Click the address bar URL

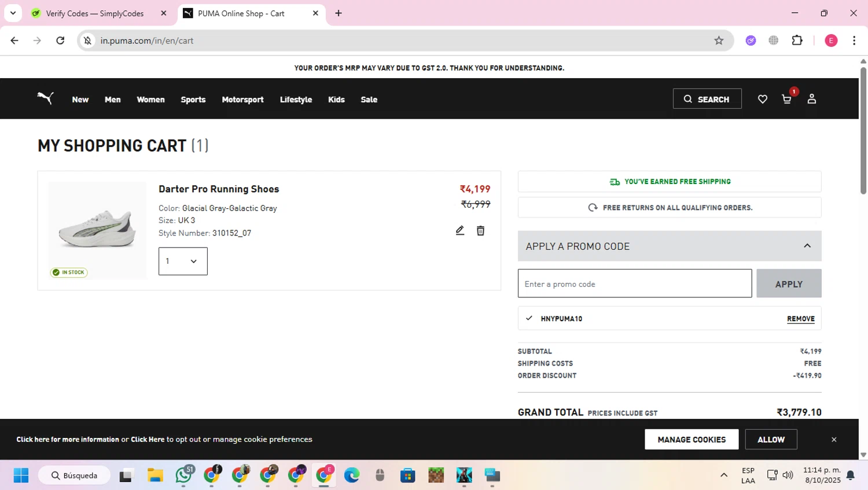pyautogui.click(x=147, y=40)
